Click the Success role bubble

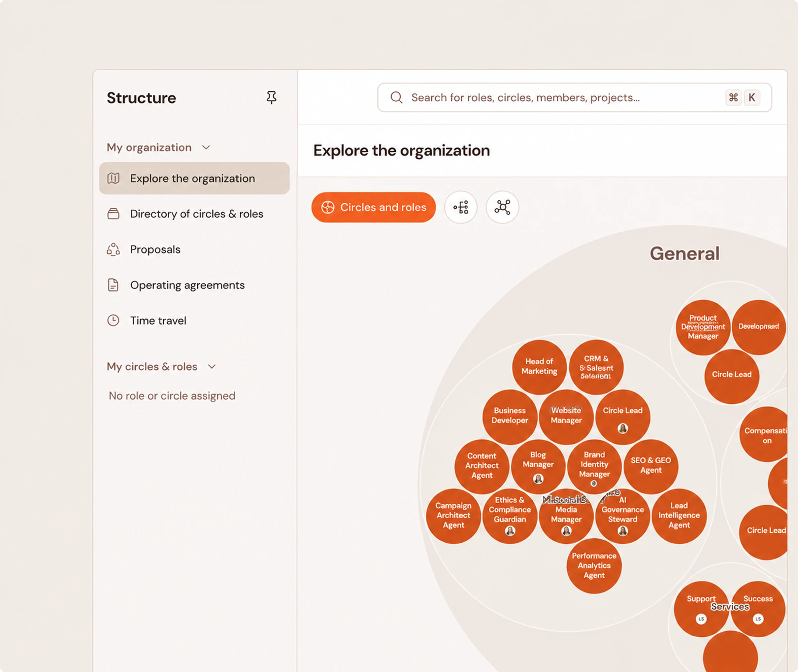tap(758, 609)
